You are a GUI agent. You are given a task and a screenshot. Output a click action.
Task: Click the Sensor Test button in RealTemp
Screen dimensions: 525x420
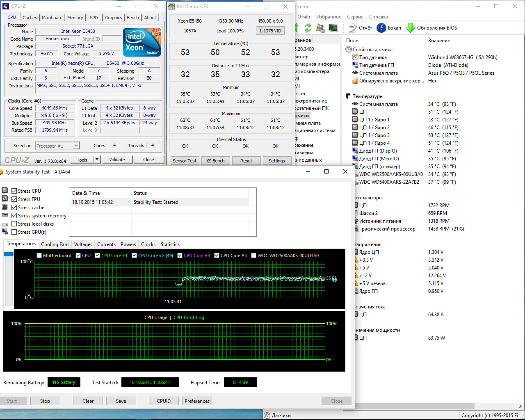pos(185,161)
